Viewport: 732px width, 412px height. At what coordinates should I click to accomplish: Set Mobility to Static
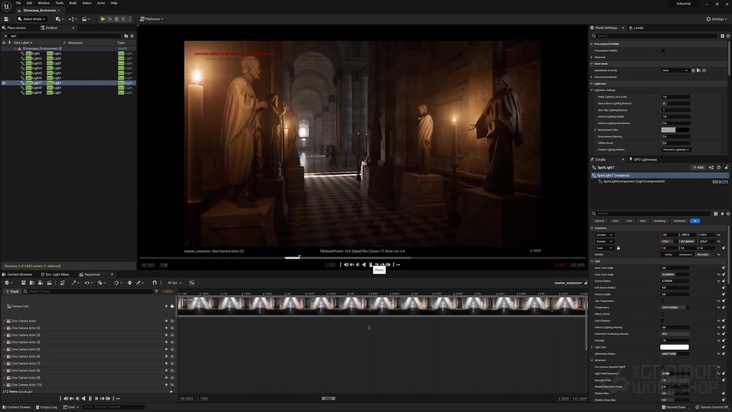coord(669,255)
